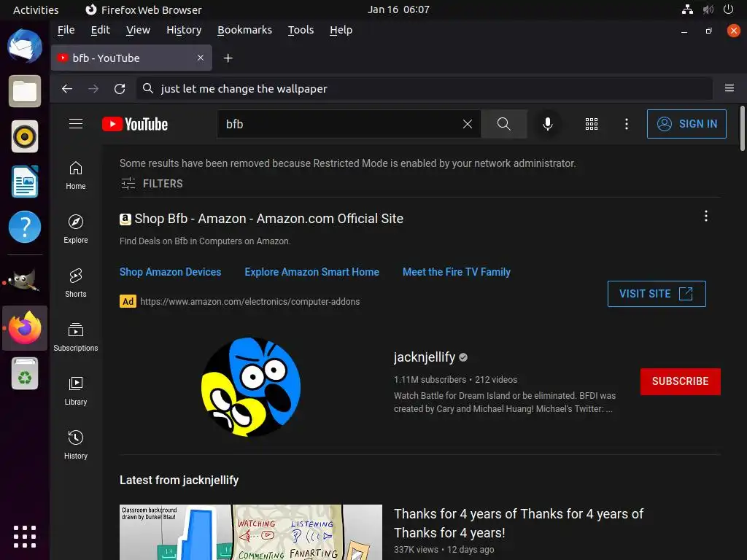
Task: Open YouTube settings three-dot menu
Action: (x=626, y=124)
